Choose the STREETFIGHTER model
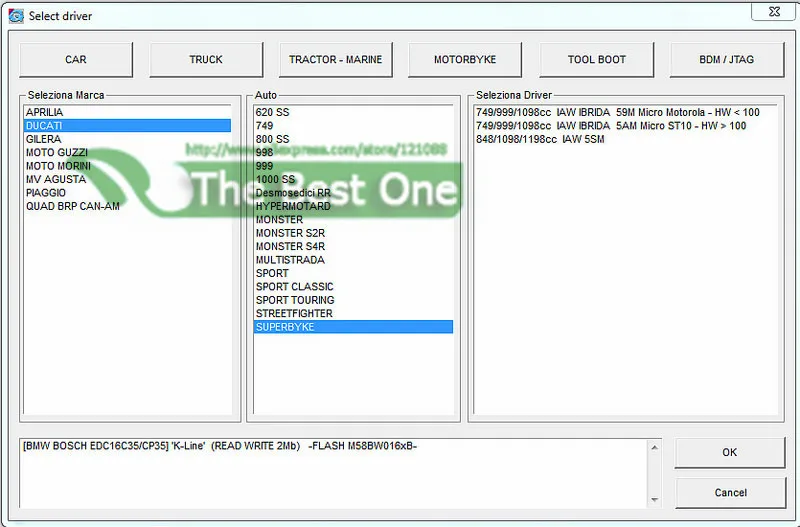 point(353,313)
